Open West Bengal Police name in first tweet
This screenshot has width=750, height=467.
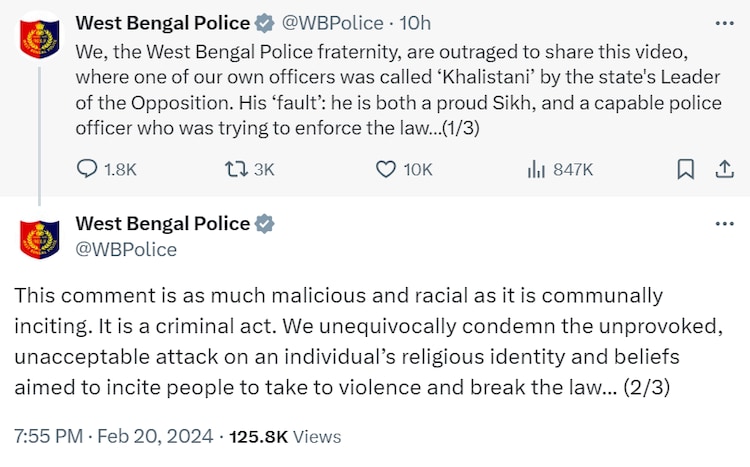pos(164,22)
